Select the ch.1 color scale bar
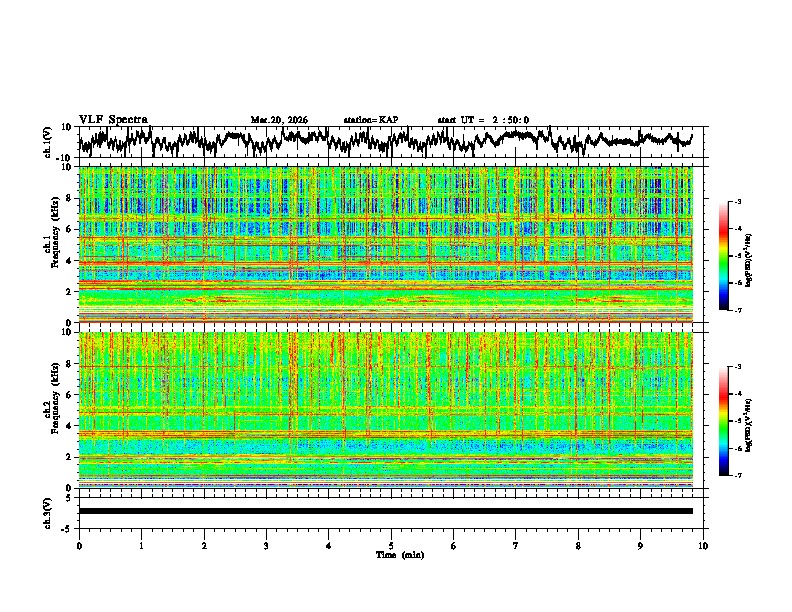 tap(723, 256)
